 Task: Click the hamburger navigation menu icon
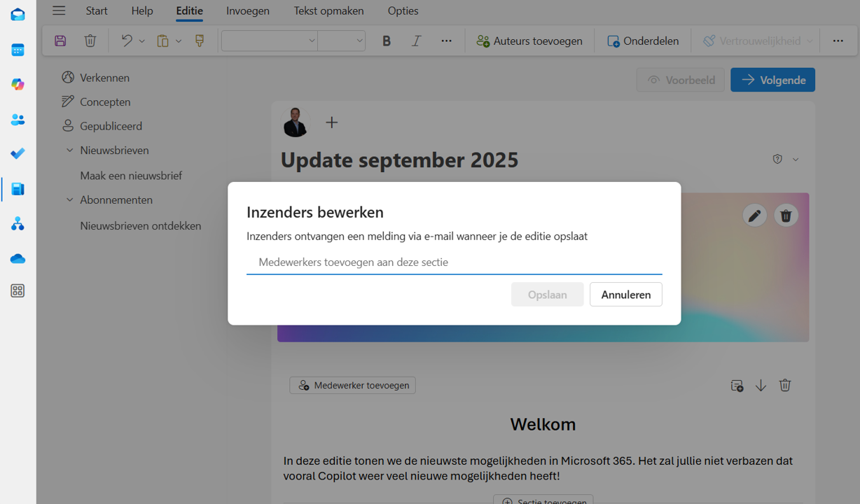[59, 10]
